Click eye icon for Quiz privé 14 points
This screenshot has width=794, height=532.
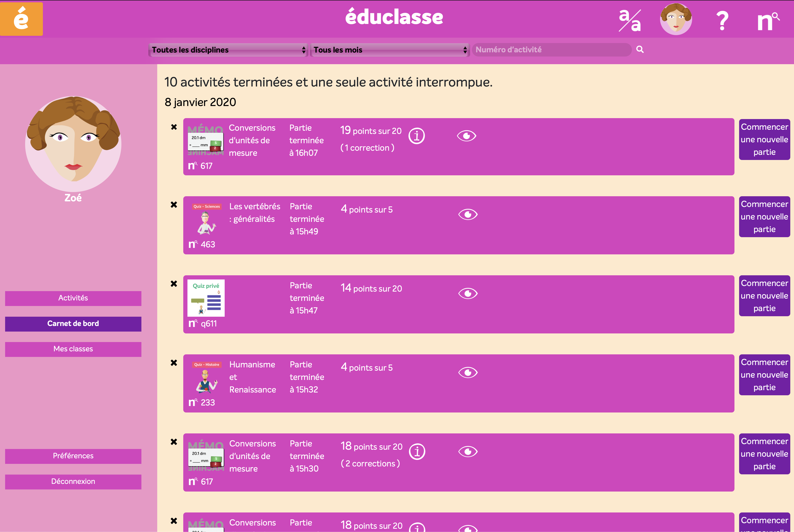(x=467, y=293)
